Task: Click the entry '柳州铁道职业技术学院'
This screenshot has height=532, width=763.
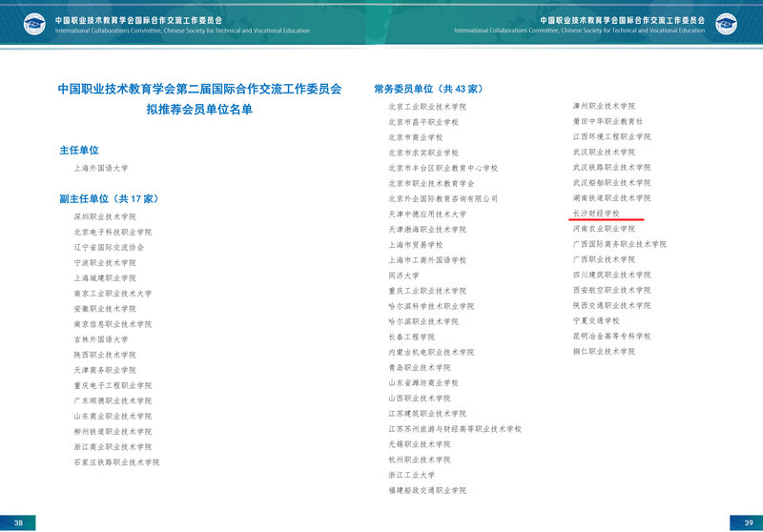Action: coord(113,431)
